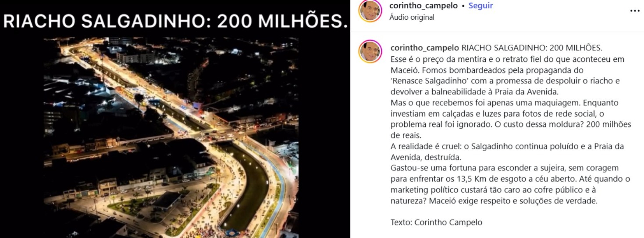Image resolution: width=644 pixels, height=238 pixels.
Task: Click the green garden plaza in the video
Action: tap(132, 206)
